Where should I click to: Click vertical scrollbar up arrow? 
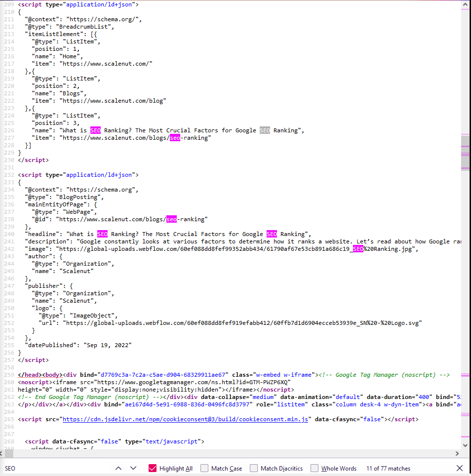pos(465,4)
